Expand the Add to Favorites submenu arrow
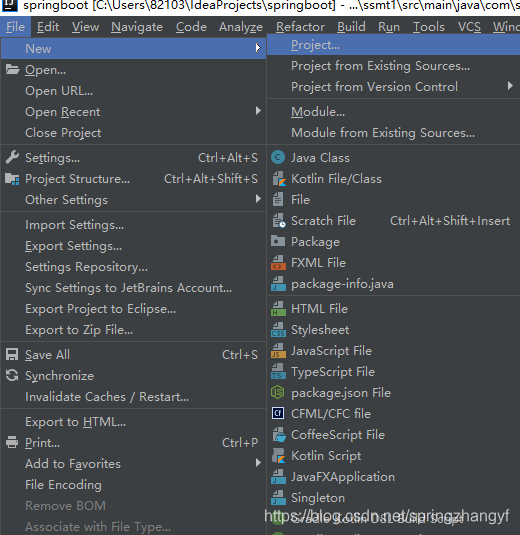520x535 pixels. point(258,463)
